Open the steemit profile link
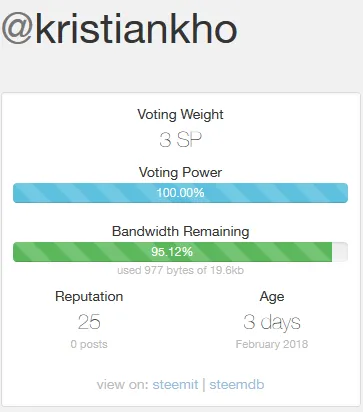This screenshot has width=363, height=412. (x=175, y=384)
